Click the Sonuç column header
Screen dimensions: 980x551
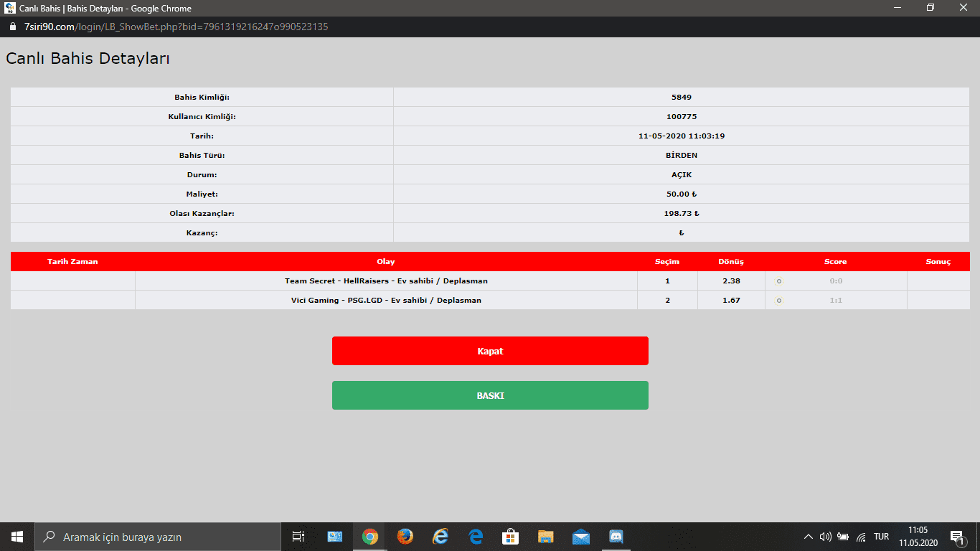(x=938, y=262)
